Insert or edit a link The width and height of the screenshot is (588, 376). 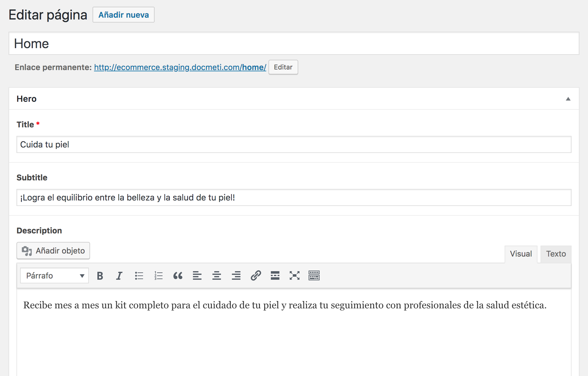click(256, 276)
